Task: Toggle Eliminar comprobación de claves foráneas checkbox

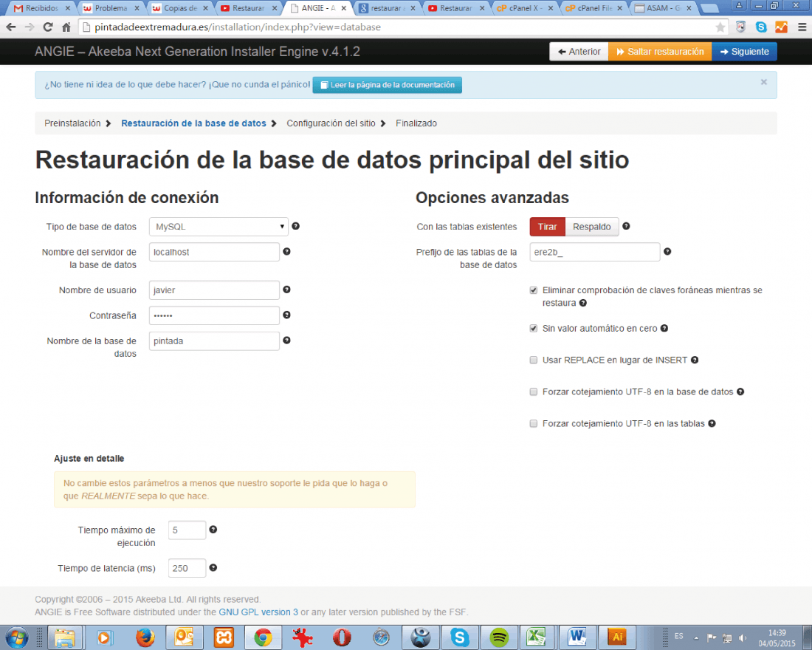Action: tap(534, 290)
